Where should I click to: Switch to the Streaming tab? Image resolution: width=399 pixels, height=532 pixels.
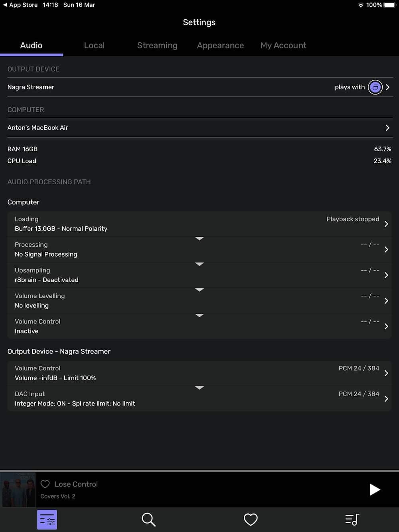(157, 45)
